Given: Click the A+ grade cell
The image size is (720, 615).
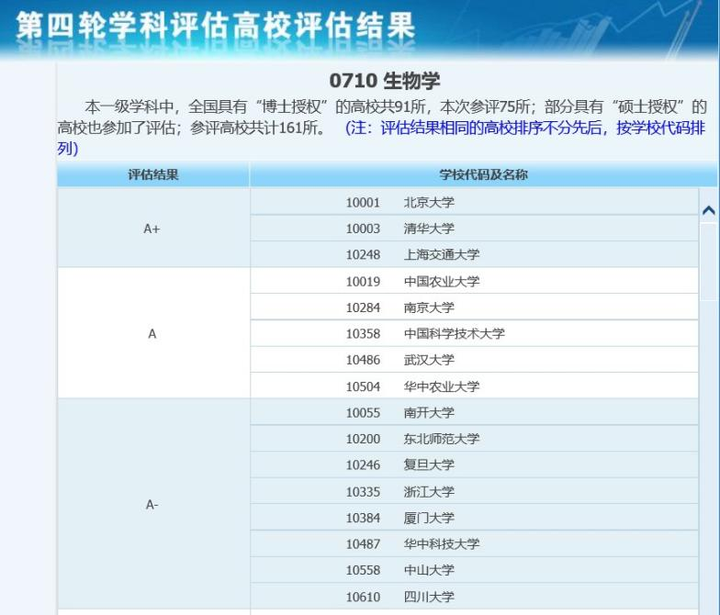Looking at the screenshot, I should 153,228.
